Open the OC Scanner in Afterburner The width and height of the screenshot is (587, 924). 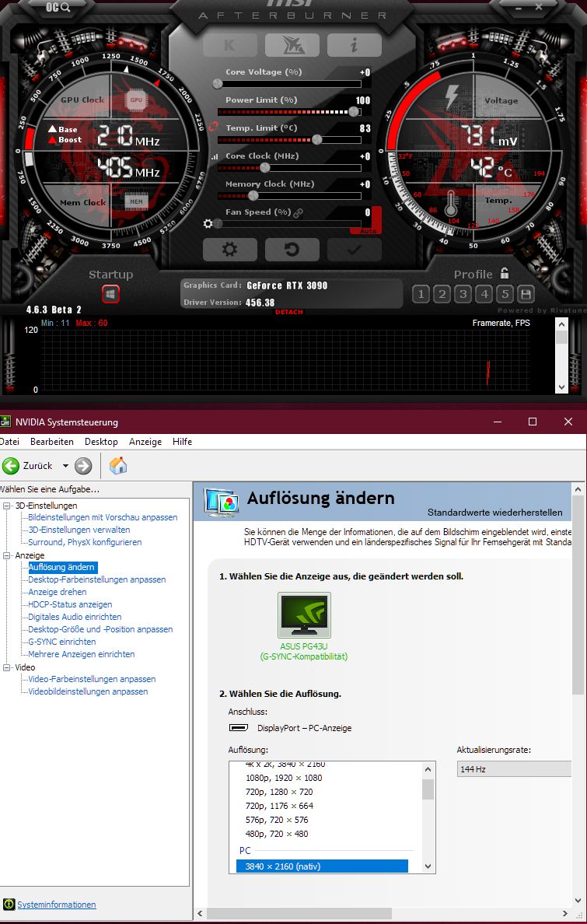tap(58, 8)
